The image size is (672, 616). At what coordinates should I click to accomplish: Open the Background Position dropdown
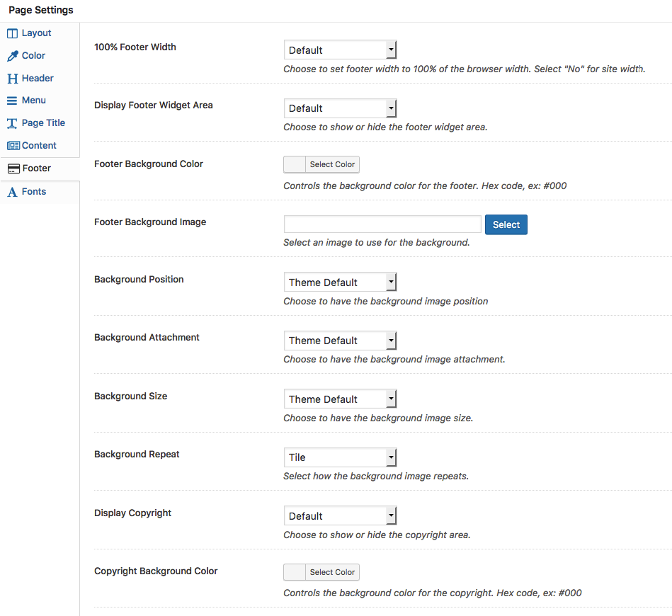[x=340, y=283]
